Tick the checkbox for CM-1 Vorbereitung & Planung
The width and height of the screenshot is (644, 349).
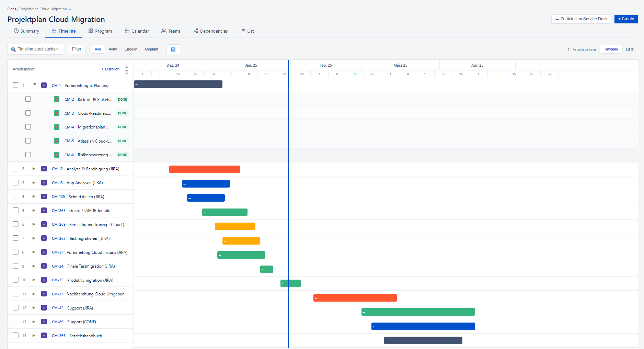[15, 85]
